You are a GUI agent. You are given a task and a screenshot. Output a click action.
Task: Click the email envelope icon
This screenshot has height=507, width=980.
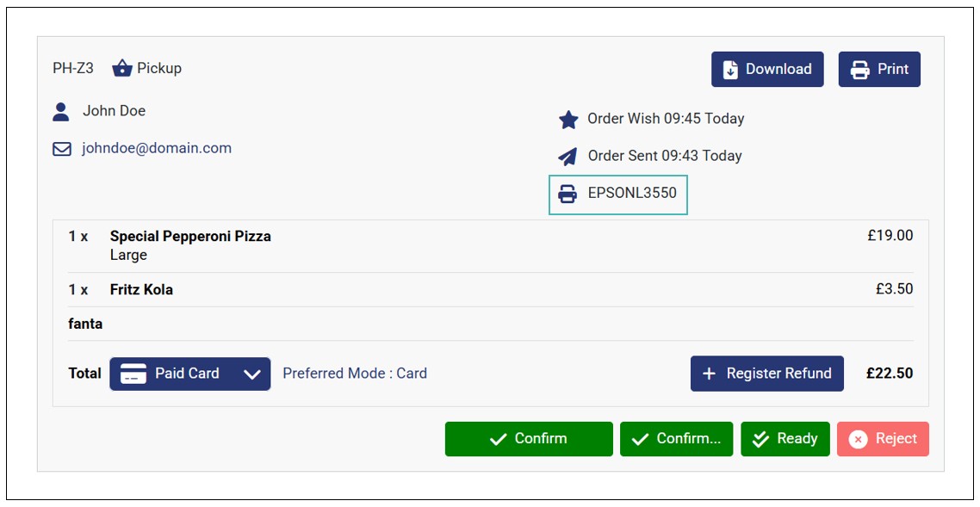(62, 149)
